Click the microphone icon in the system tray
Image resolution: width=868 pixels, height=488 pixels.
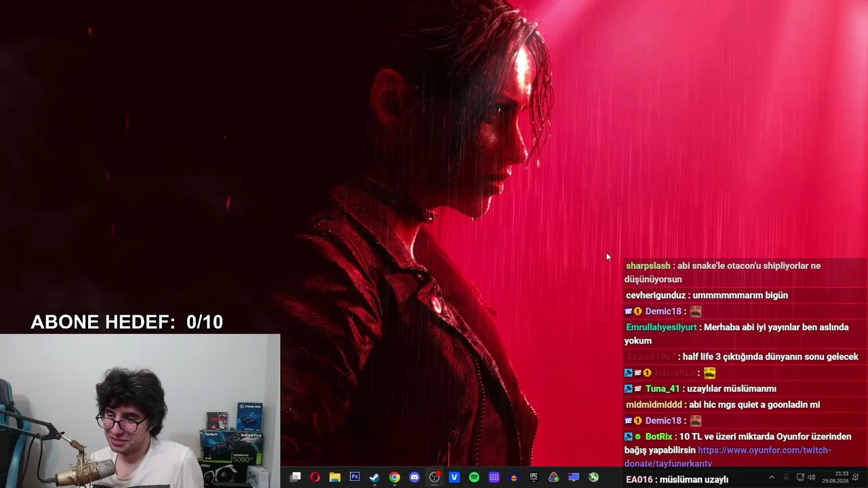[x=786, y=477]
